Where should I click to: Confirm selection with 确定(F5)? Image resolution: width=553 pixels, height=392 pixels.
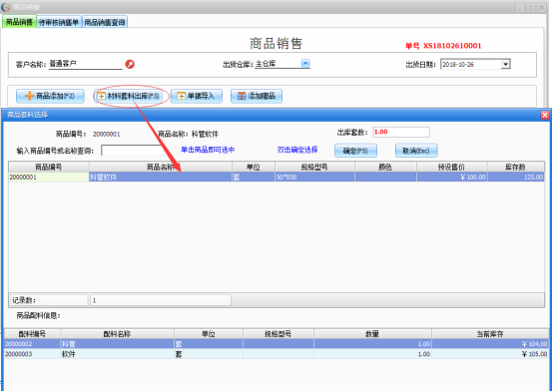(355, 151)
